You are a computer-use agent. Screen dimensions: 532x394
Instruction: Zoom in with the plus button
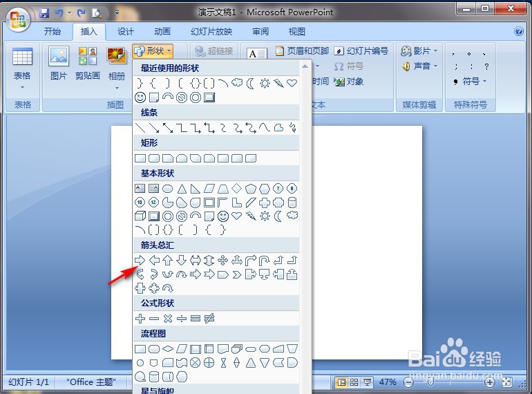pos(489,382)
